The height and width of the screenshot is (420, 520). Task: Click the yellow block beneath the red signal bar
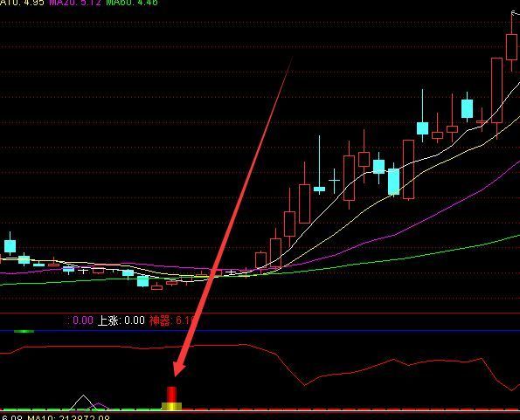point(171,406)
